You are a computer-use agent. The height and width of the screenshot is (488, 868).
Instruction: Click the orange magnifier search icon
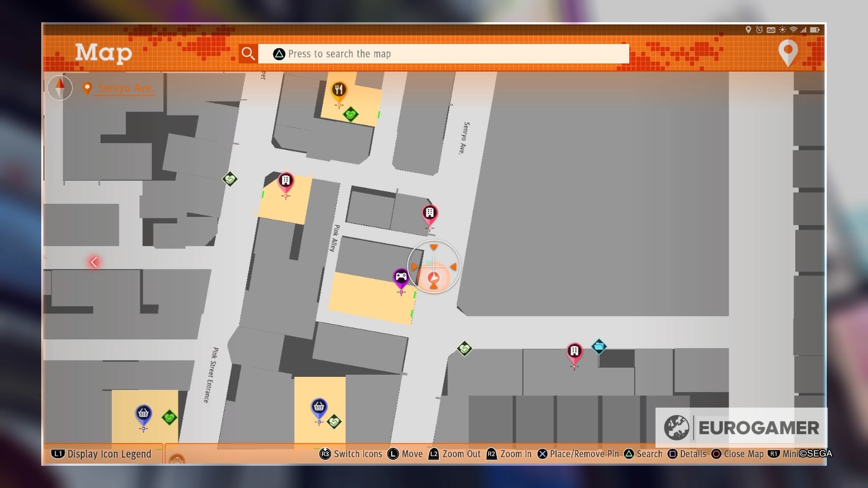(248, 54)
